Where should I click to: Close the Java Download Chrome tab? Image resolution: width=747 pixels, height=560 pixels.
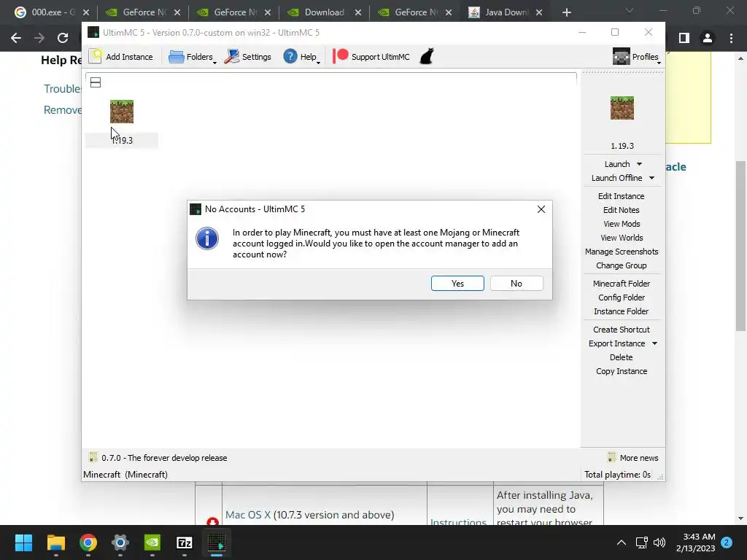tap(539, 12)
